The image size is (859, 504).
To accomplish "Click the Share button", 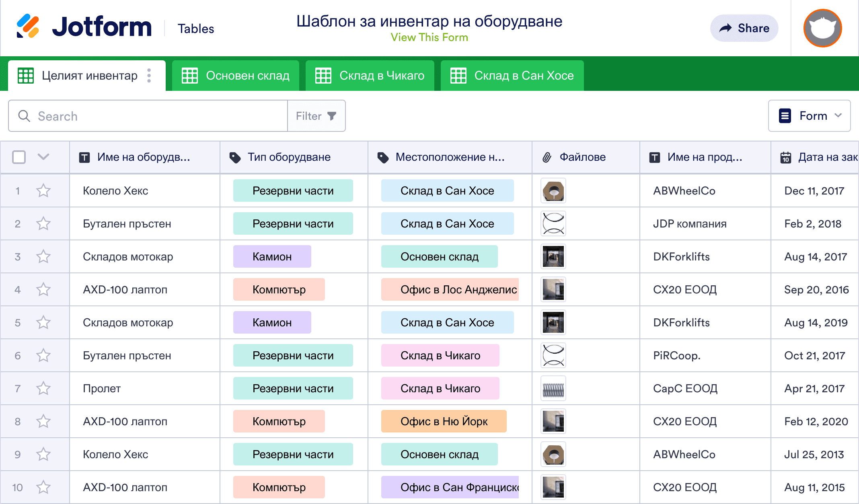I will [x=744, y=28].
